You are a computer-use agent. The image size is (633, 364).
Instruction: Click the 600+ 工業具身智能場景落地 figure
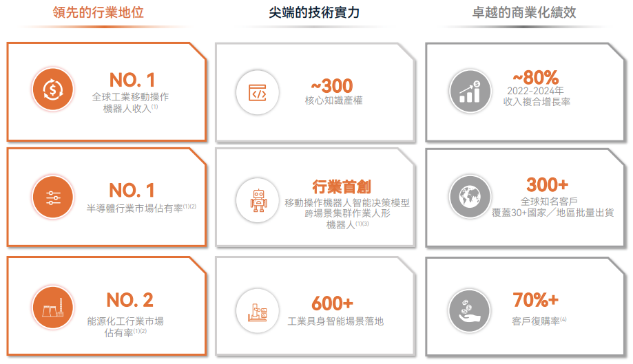pos(335,310)
